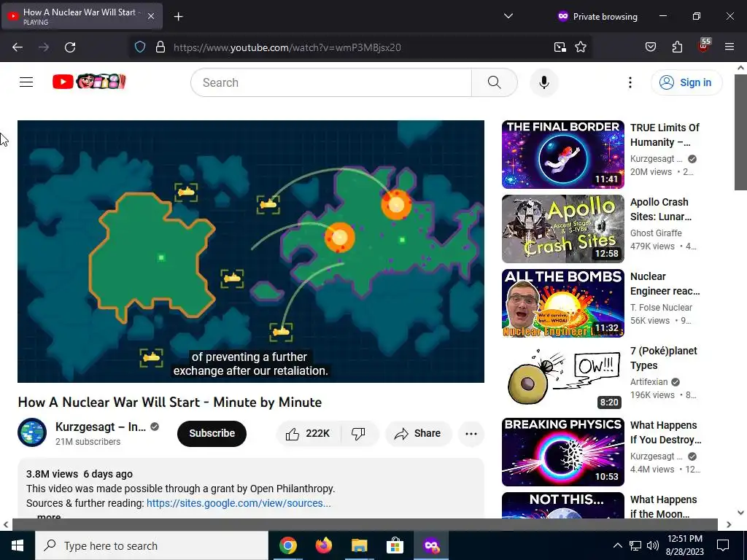
Task: Show site security padlock info
Action: tap(160, 47)
